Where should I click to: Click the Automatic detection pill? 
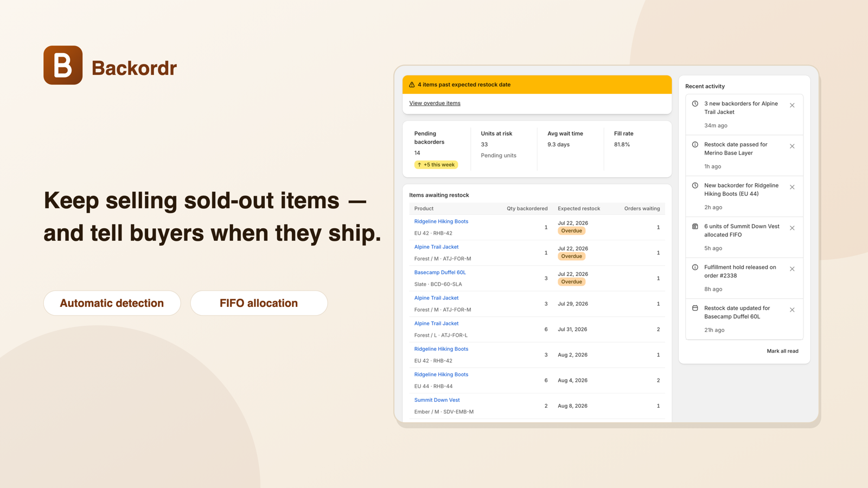(x=112, y=303)
